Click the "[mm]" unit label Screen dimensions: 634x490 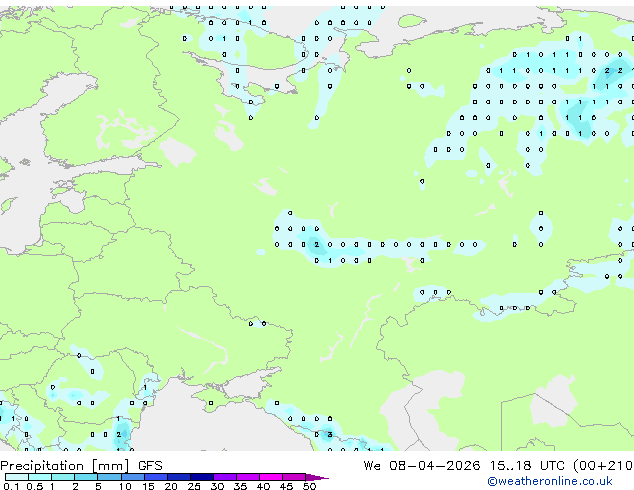click(x=110, y=466)
